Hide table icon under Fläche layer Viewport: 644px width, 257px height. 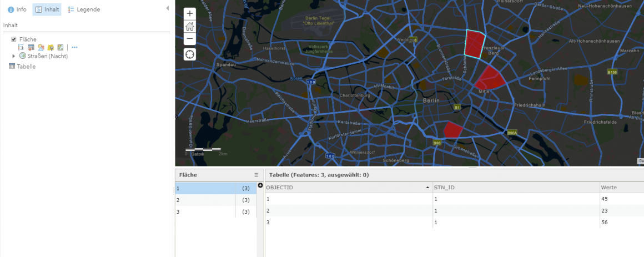31,48
